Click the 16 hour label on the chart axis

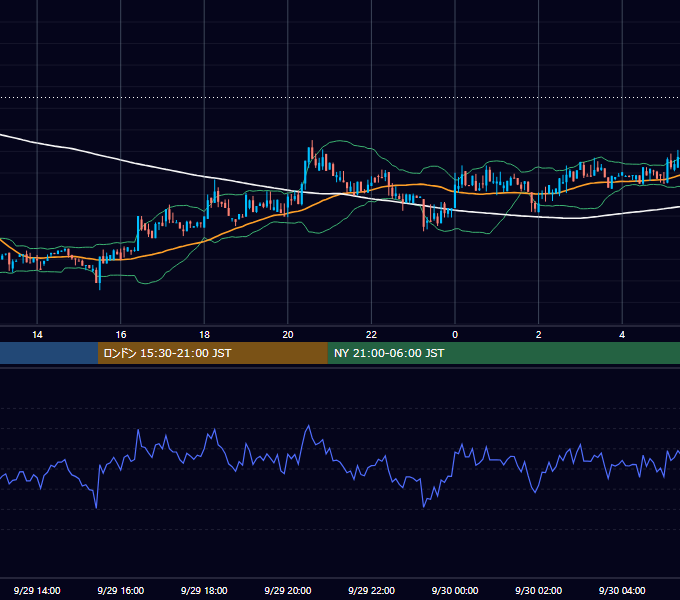pyautogui.click(x=121, y=335)
